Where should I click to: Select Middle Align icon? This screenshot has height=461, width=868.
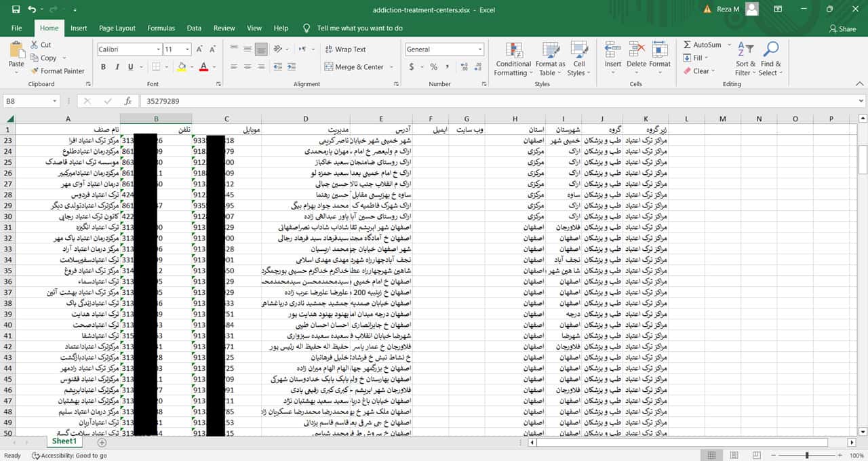[x=248, y=49]
